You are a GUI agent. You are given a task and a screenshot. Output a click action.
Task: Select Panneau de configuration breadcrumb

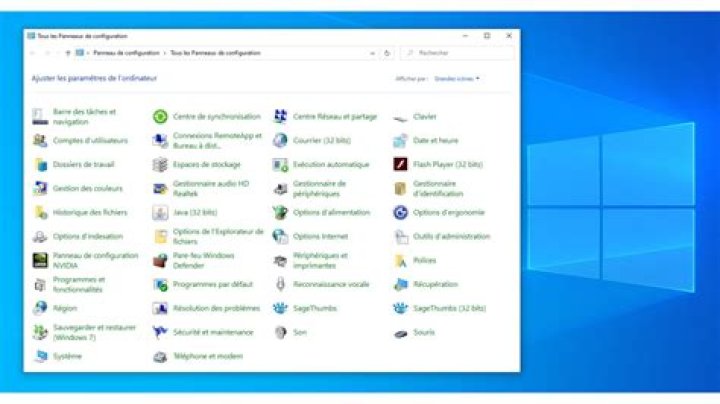coord(126,53)
